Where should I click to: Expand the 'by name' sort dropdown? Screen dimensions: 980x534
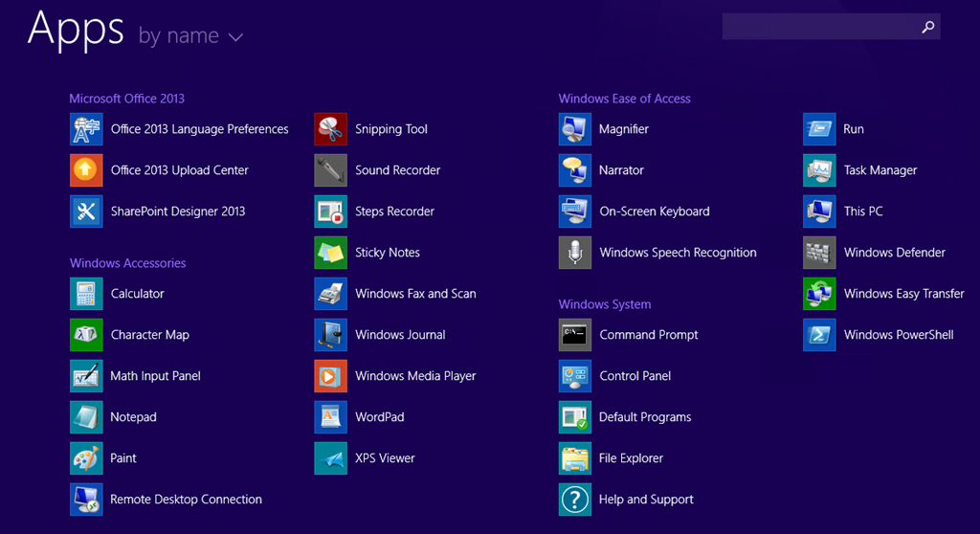[x=190, y=35]
